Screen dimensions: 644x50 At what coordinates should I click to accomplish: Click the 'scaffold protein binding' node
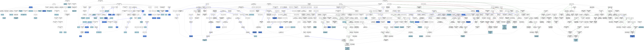pos(40,11)
